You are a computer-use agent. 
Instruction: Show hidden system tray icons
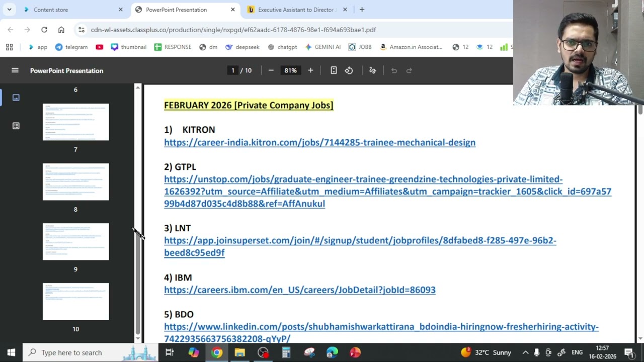(x=525, y=352)
